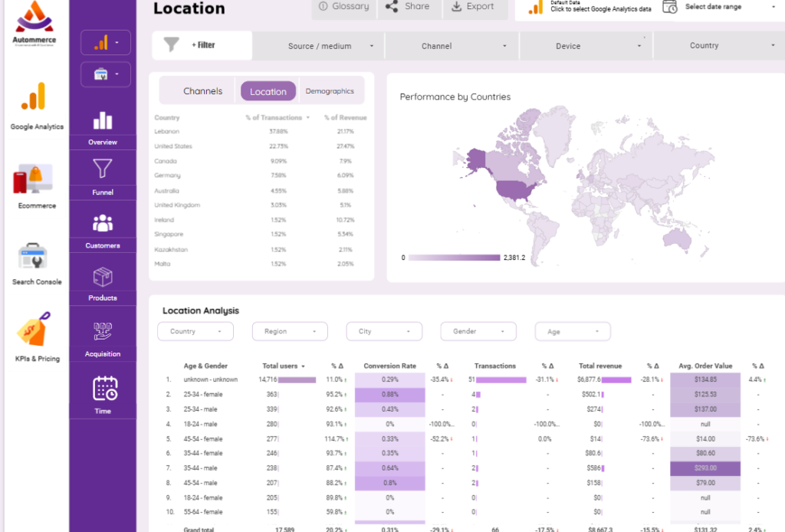Click Avg. Order Value column header
The width and height of the screenshot is (785, 532).
705,366
